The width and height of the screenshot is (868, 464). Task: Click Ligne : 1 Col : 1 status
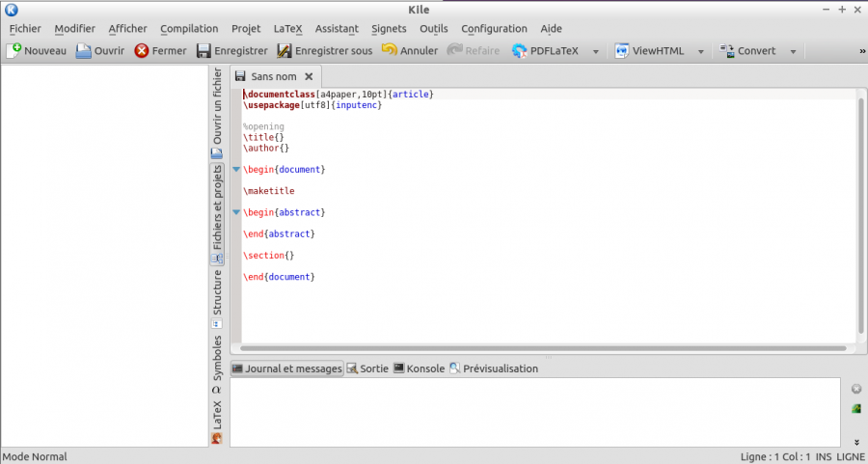(x=775, y=457)
